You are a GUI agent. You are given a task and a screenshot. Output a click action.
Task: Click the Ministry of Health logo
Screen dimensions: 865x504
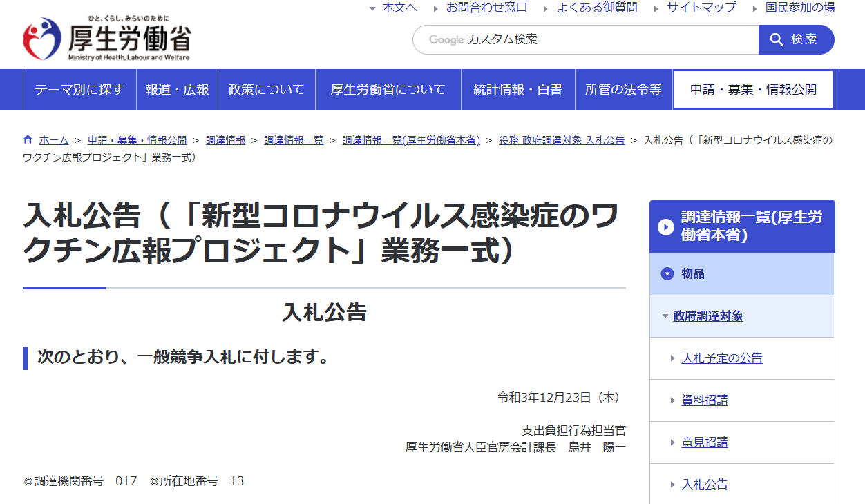pos(107,39)
